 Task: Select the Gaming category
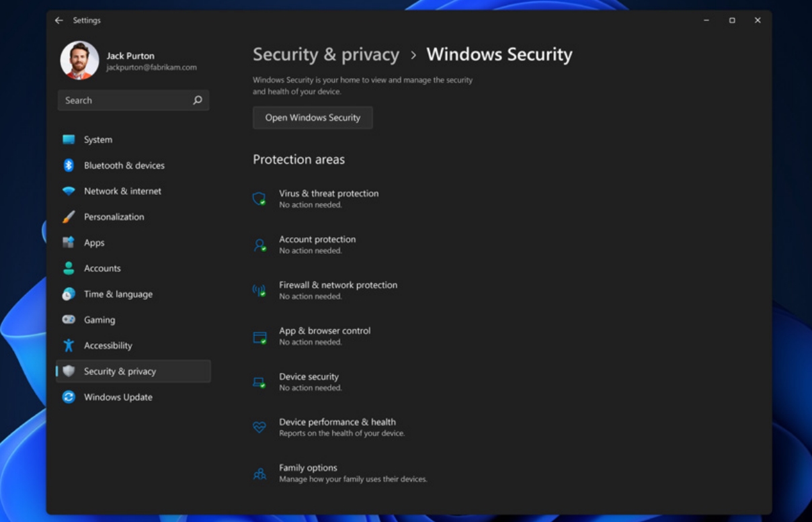tap(99, 320)
